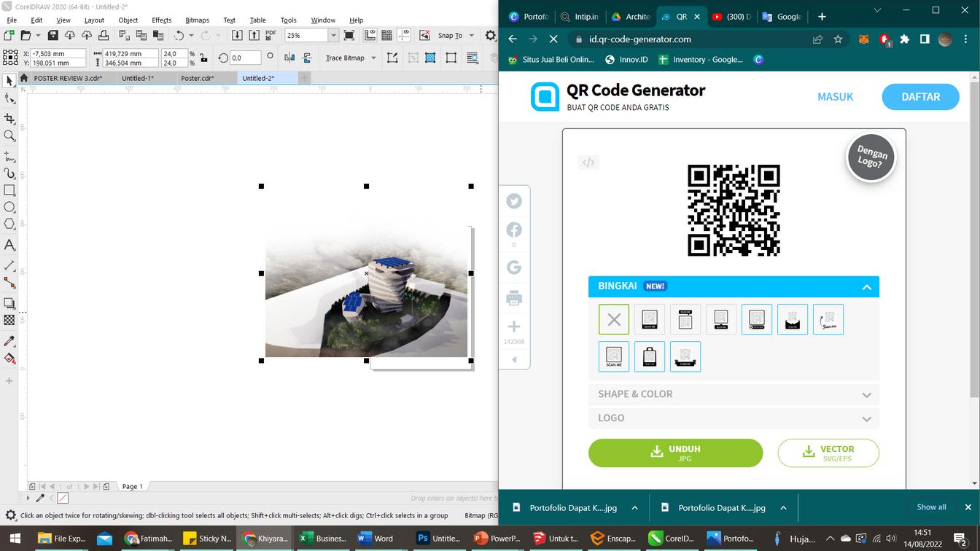Click the Save icon in CorelDRAW toolbar
This screenshot has width=980, height=551.
point(52,35)
